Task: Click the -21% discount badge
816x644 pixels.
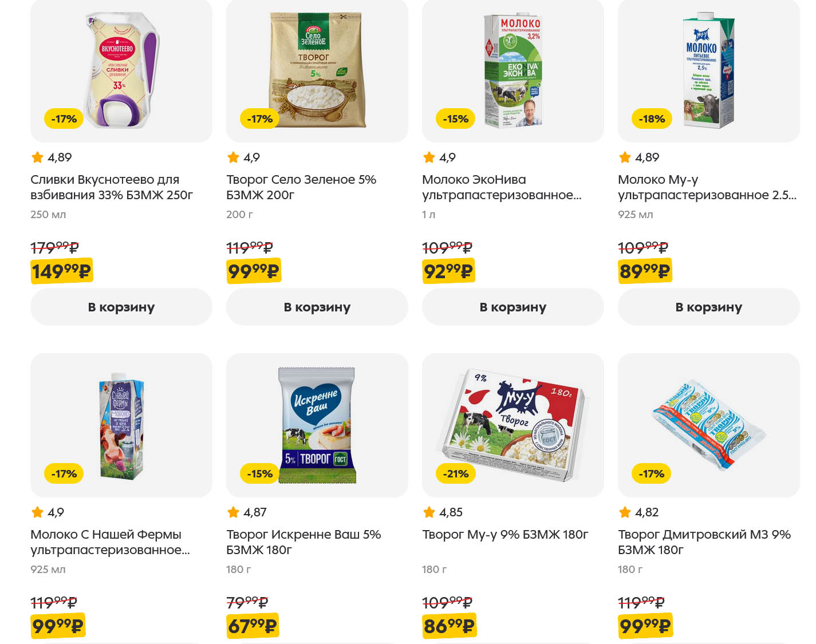Action: (456, 474)
